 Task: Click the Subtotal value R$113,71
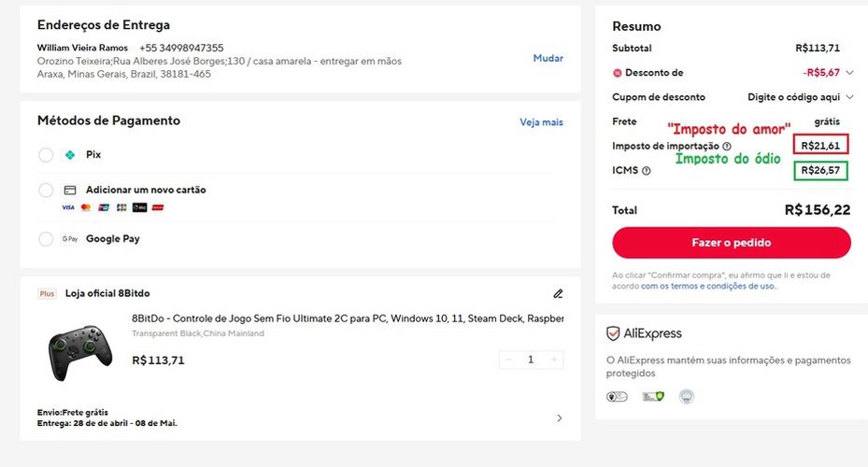[818, 49]
